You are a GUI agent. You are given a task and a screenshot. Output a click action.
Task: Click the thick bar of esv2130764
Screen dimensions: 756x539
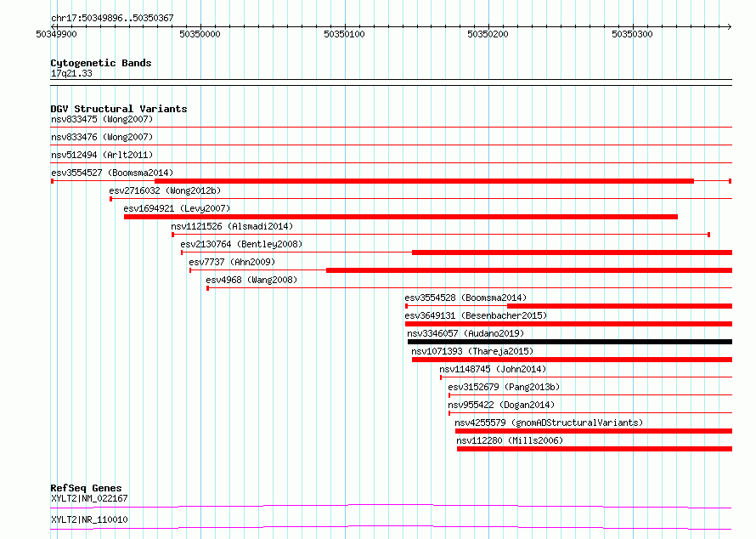tap(573, 252)
